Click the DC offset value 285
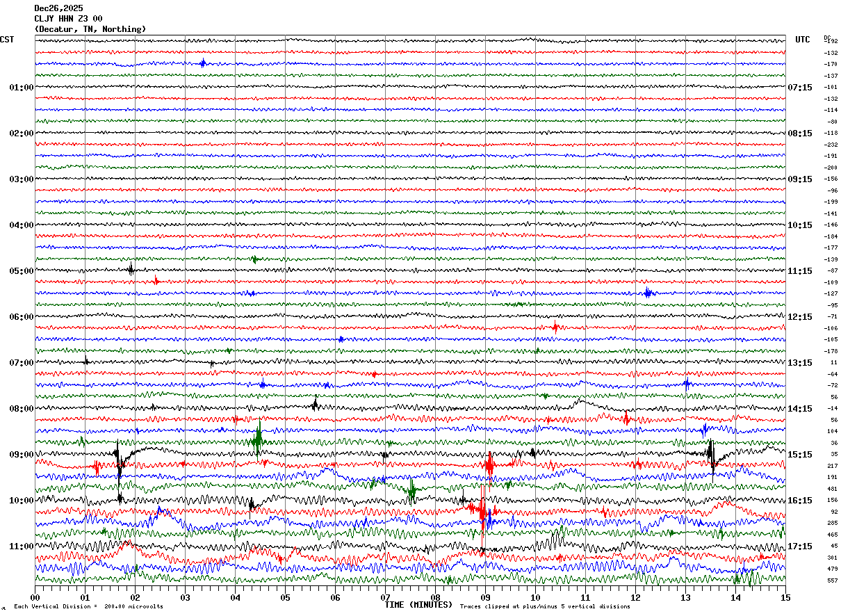 coord(833,524)
